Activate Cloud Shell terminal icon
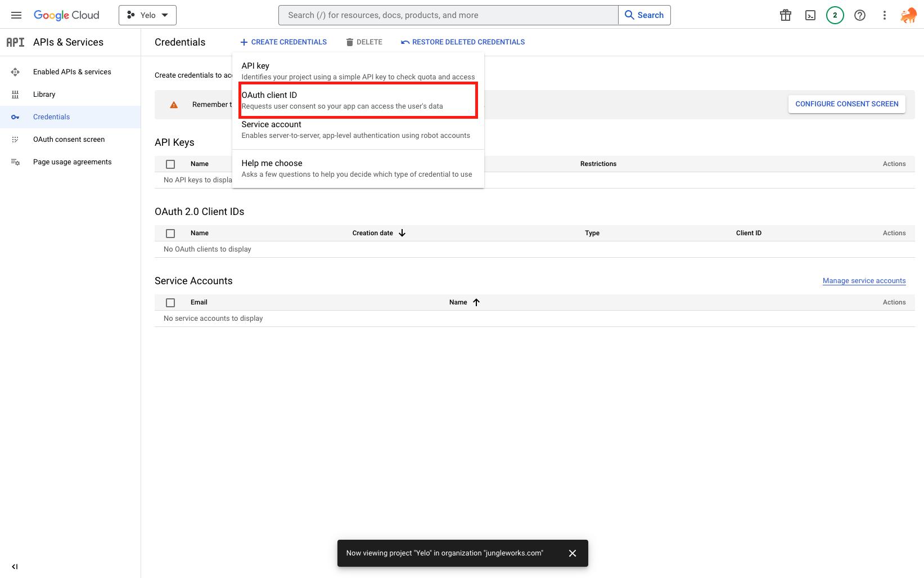The image size is (924, 578). click(x=810, y=15)
